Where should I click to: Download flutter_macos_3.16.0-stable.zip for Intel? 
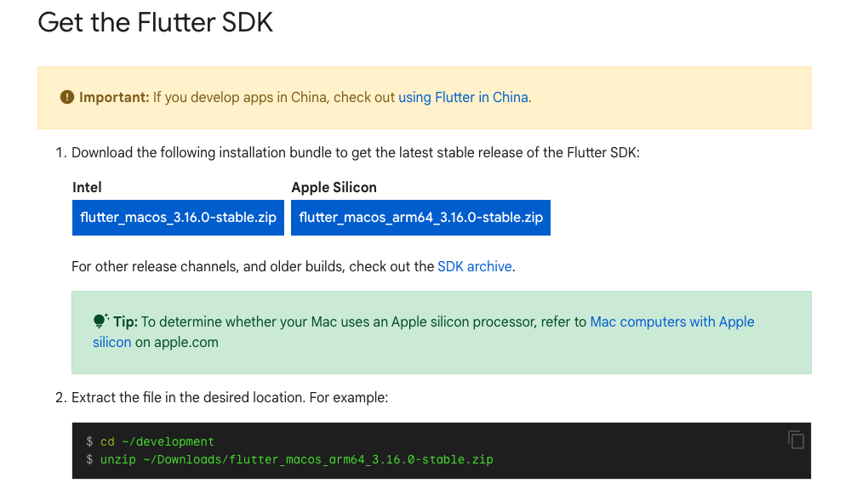tap(178, 218)
